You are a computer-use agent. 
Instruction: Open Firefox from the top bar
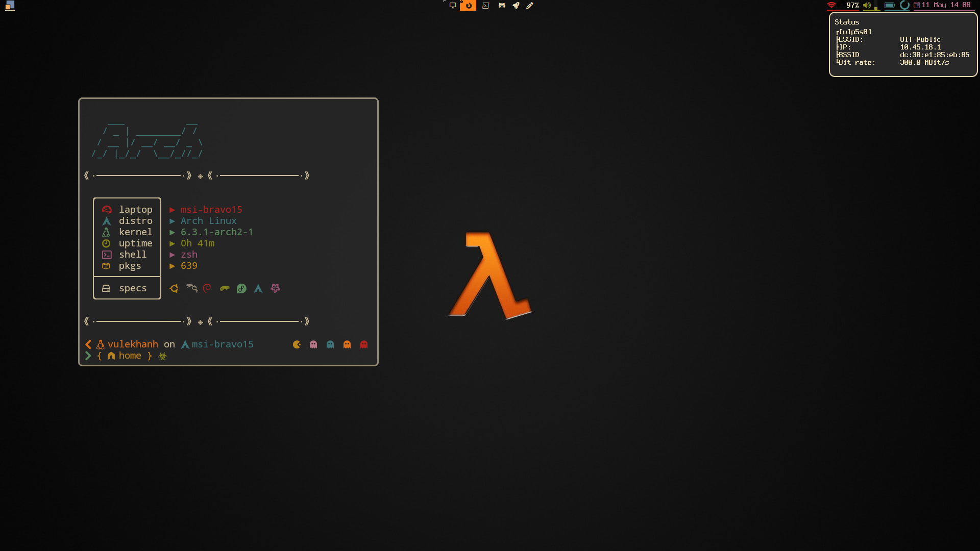(x=468, y=6)
